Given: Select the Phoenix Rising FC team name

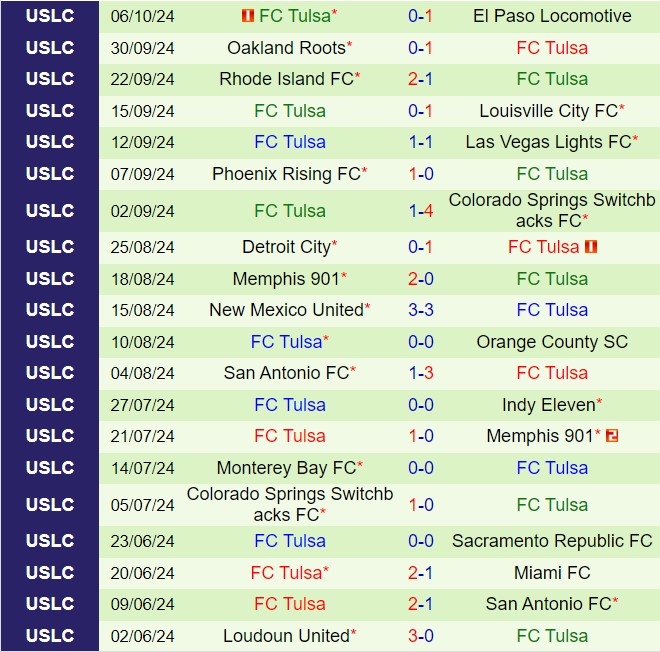Looking at the screenshot, I should (x=285, y=174).
